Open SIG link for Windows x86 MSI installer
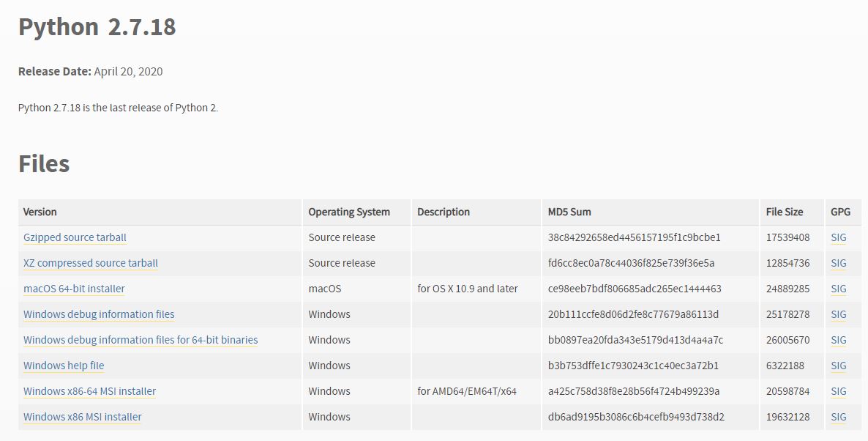 pyautogui.click(x=839, y=417)
